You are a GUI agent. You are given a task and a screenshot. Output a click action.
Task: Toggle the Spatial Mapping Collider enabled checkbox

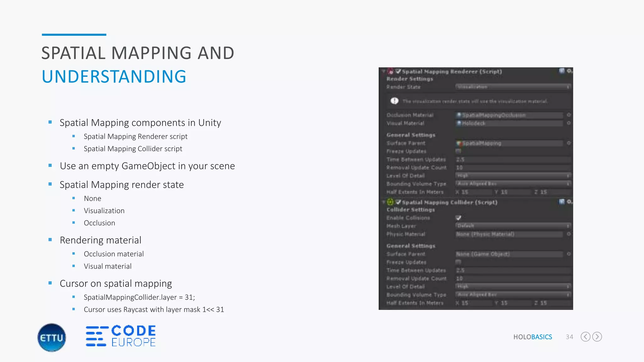398,202
